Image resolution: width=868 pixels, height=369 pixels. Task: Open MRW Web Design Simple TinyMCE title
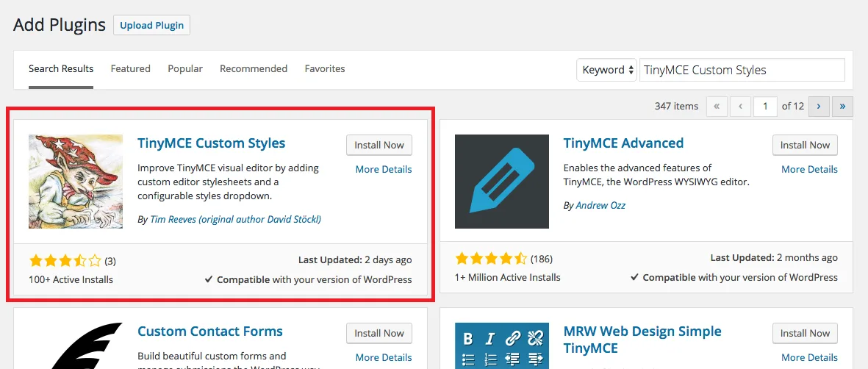tap(642, 340)
